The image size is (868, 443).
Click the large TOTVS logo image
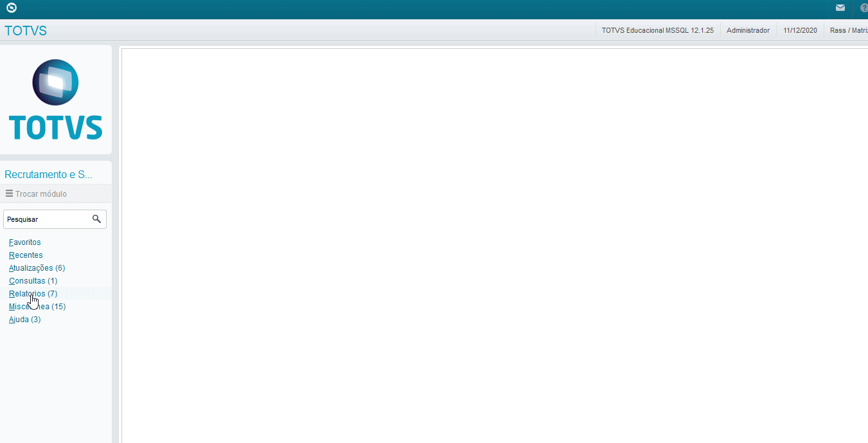click(x=55, y=100)
